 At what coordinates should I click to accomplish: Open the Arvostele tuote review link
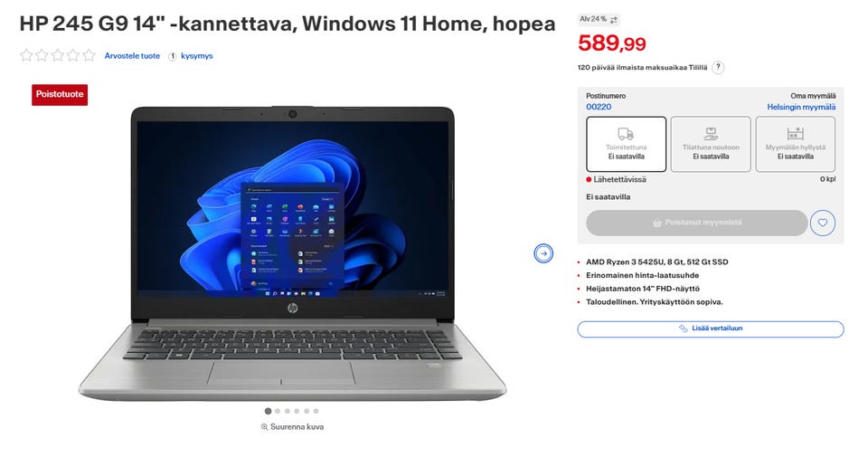(132, 56)
